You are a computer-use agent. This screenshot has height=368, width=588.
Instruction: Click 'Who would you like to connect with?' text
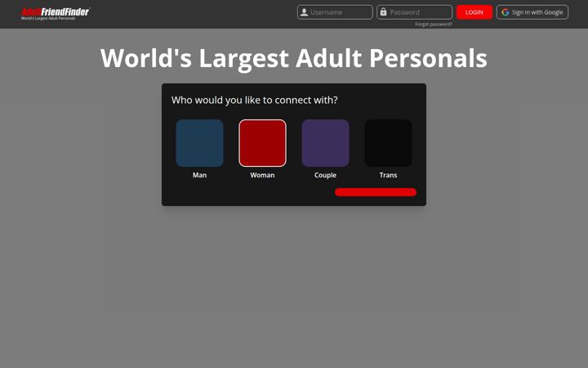tap(255, 101)
